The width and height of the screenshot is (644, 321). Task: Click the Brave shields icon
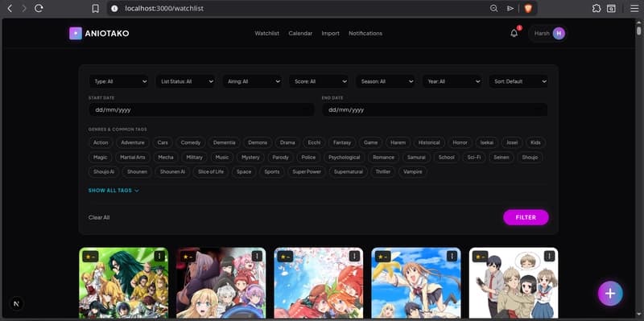[528, 8]
